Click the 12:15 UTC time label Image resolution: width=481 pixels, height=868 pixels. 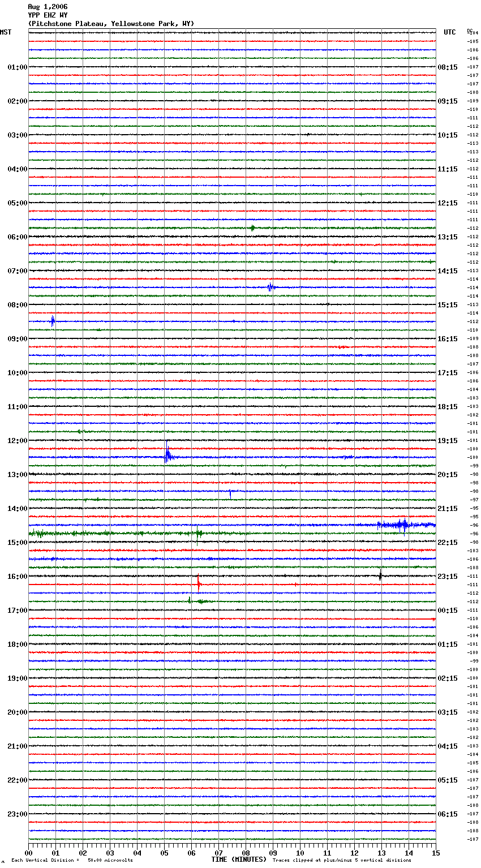pyautogui.click(x=448, y=203)
